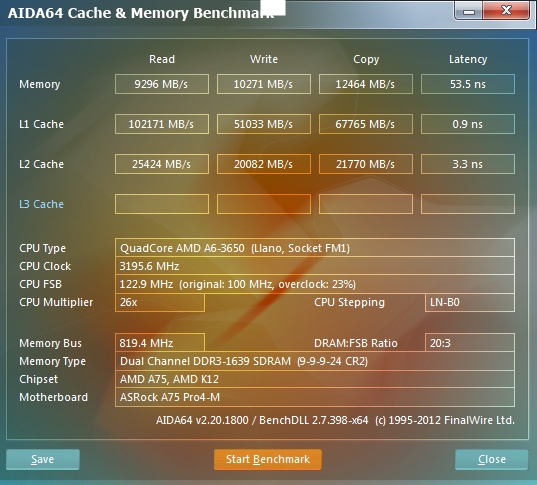
Task: Click the Motherboard label
Action: click(x=53, y=397)
